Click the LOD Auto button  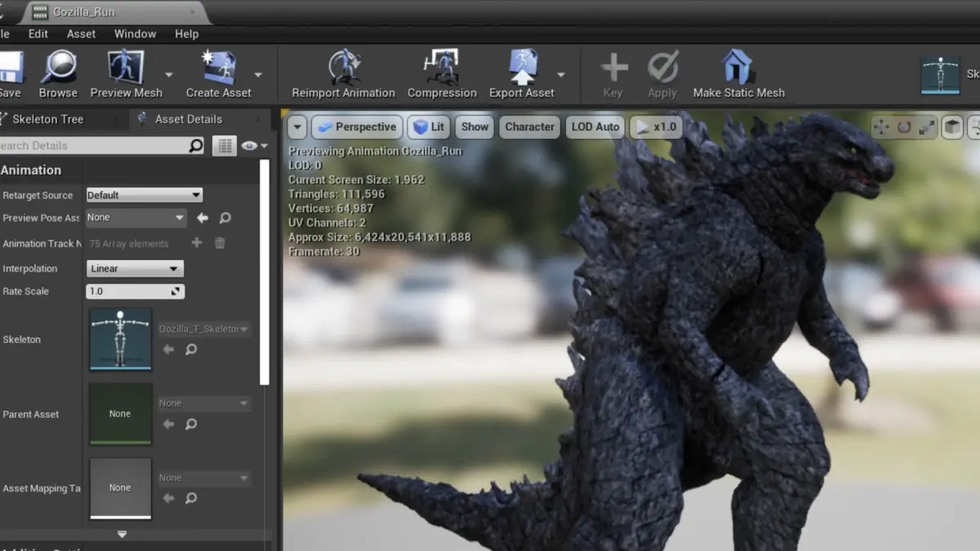click(x=595, y=127)
